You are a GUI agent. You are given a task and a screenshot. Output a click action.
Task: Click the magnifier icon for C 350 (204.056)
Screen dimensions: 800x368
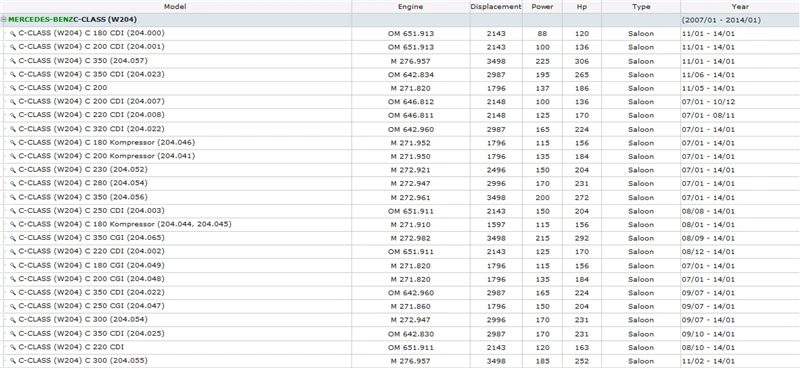[13, 198]
